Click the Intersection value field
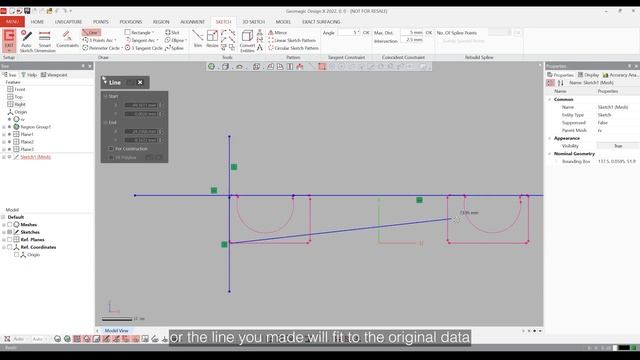This screenshot has height=360, width=640. pyautogui.click(x=412, y=40)
